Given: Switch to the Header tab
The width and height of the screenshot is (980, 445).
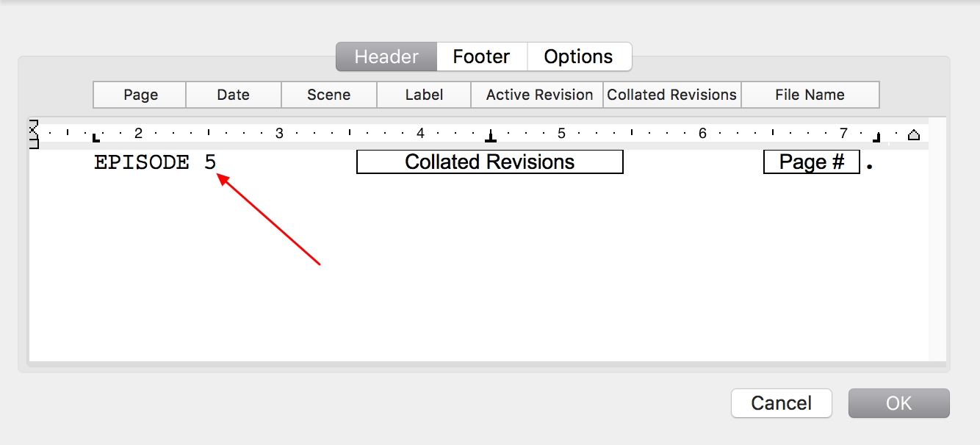Looking at the screenshot, I should coord(386,57).
